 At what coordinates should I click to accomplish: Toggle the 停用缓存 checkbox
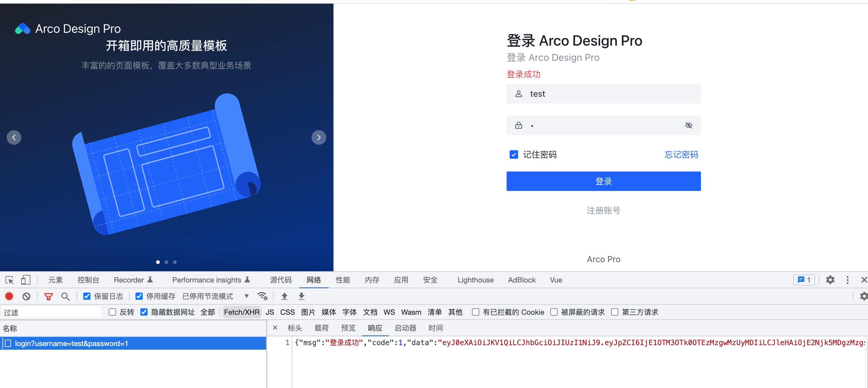[139, 296]
